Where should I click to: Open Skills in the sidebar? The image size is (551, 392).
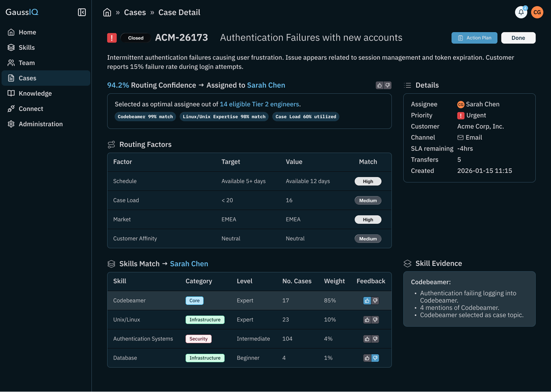coord(46,48)
